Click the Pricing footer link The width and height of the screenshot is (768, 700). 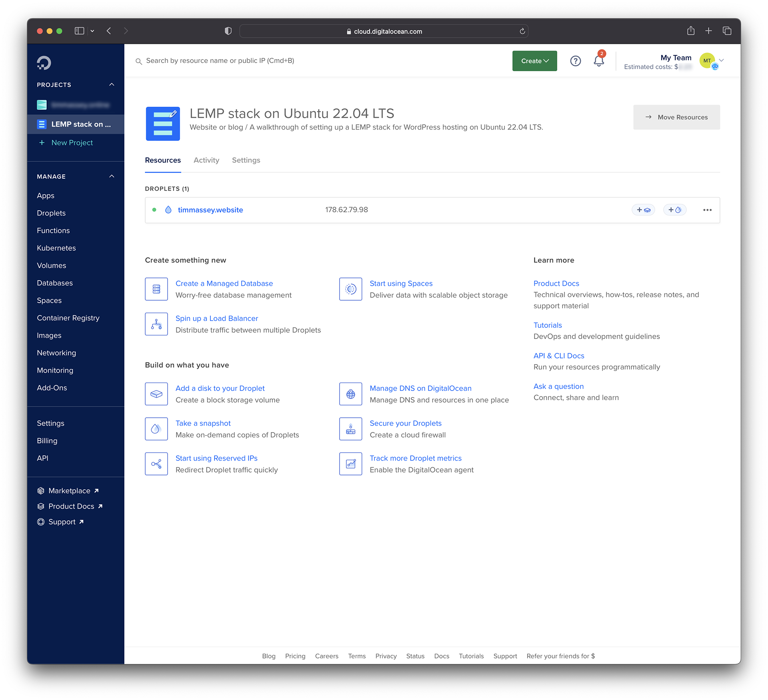click(x=295, y=656)
